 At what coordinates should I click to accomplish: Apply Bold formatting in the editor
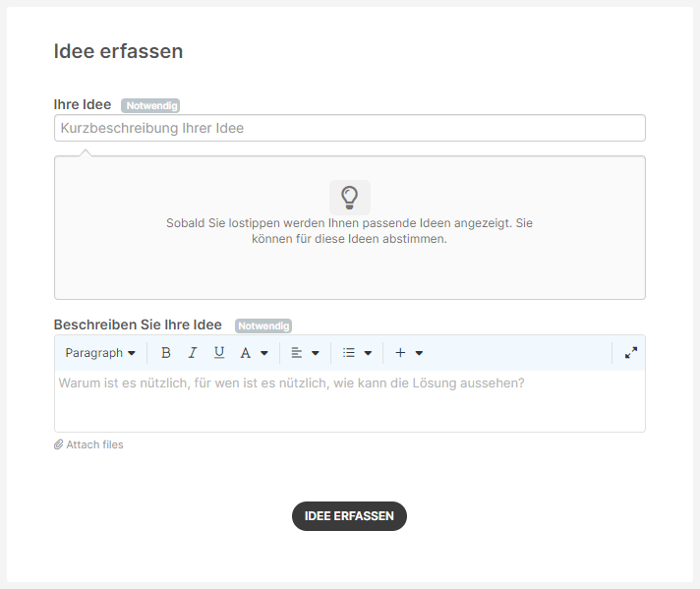165,353
